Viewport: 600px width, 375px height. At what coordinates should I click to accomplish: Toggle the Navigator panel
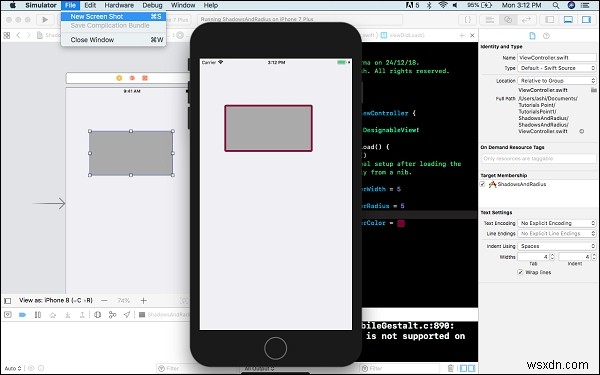pyautogui.click(x=549, y=20)
